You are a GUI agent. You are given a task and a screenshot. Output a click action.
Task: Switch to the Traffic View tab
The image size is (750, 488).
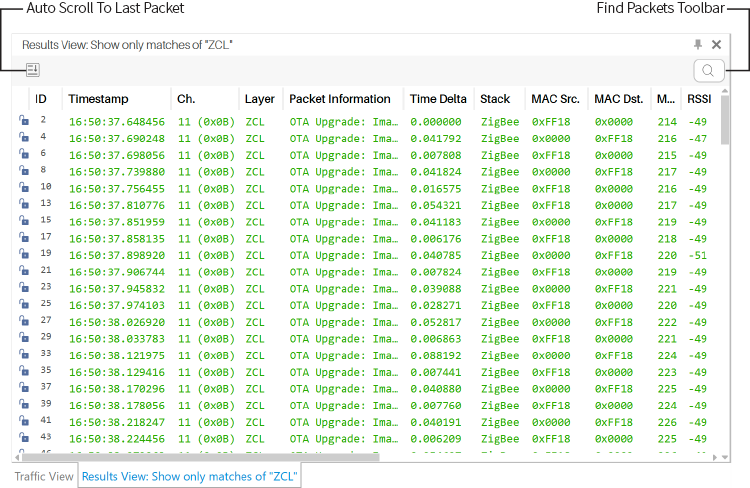pyautogui.click(x=44, y=477)
